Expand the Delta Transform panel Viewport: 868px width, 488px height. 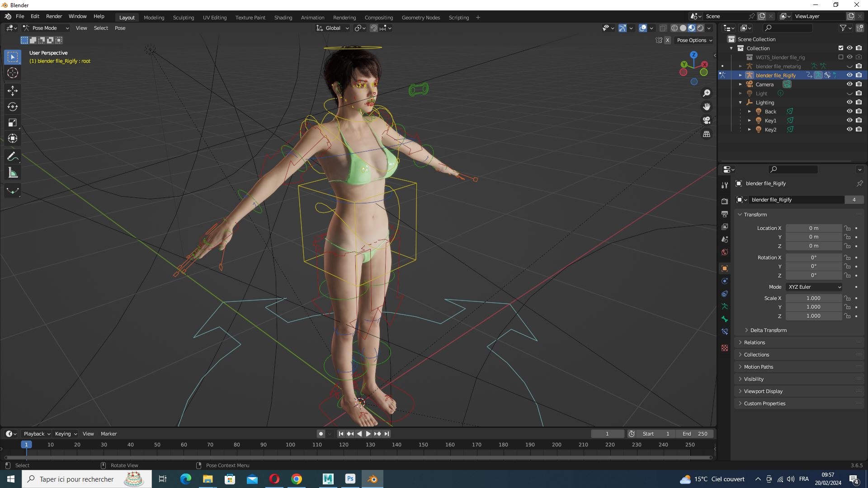coord(768,330)
